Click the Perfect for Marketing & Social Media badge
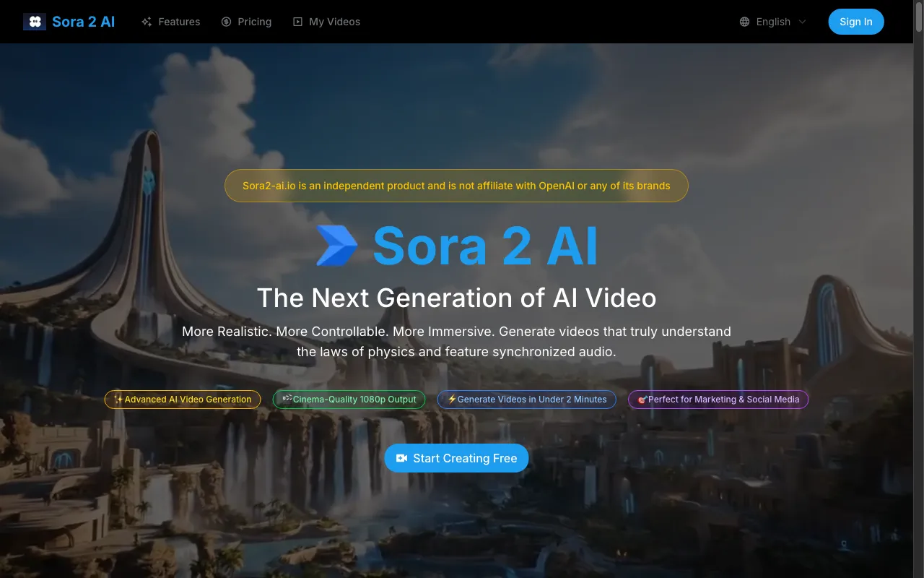 click(x=718, y=400)
